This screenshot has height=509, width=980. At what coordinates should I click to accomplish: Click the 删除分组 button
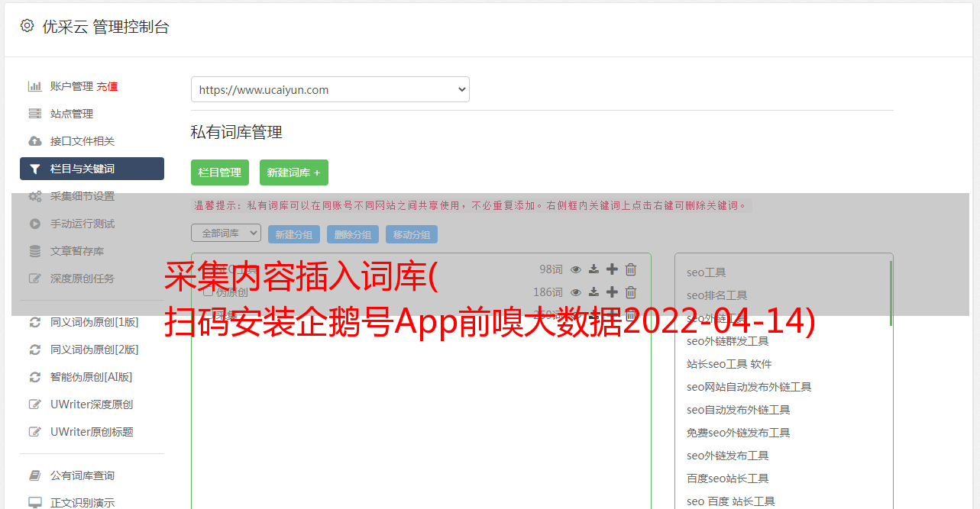(353, 234)
